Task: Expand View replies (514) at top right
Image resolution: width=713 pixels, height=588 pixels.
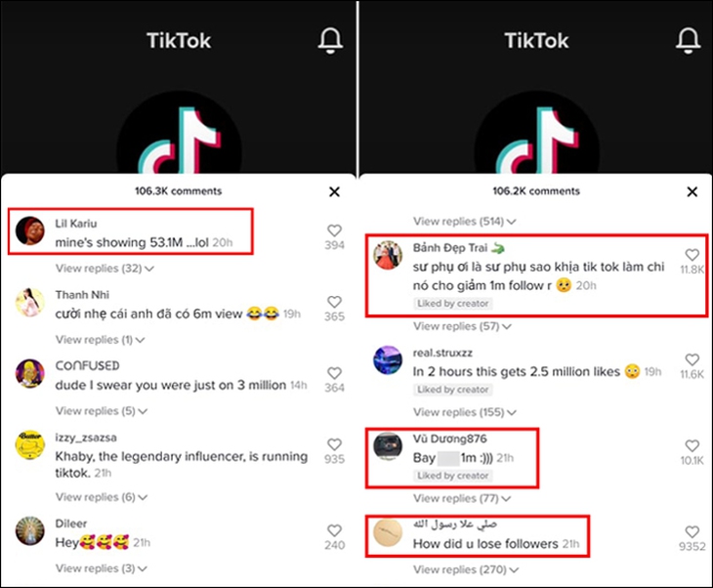Action: click(464, 222)
